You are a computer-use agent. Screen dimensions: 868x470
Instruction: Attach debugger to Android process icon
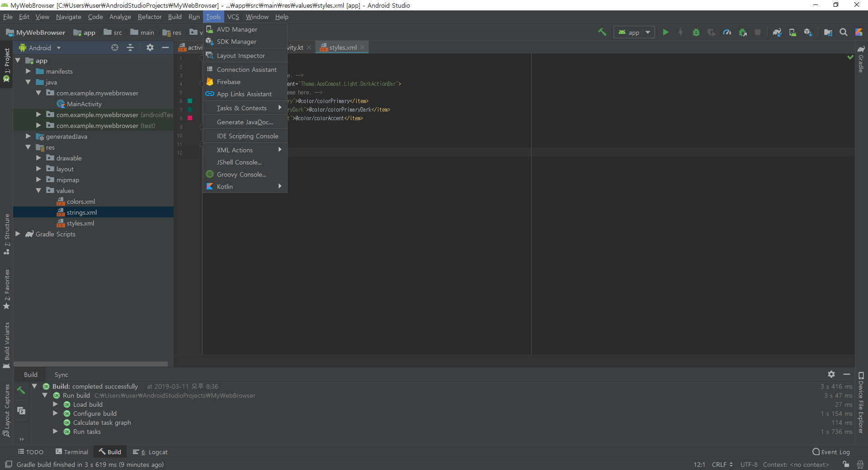[x=742, y=32]
